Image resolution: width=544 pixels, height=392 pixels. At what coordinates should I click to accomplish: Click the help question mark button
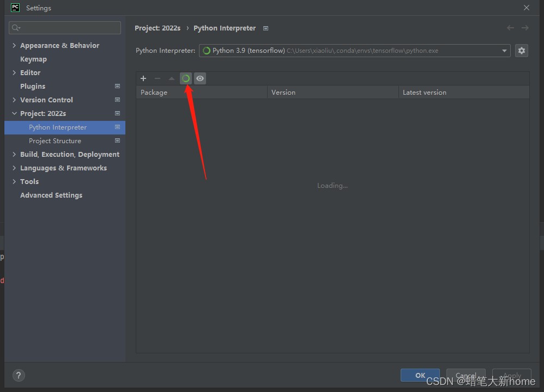tap(19, 375)
